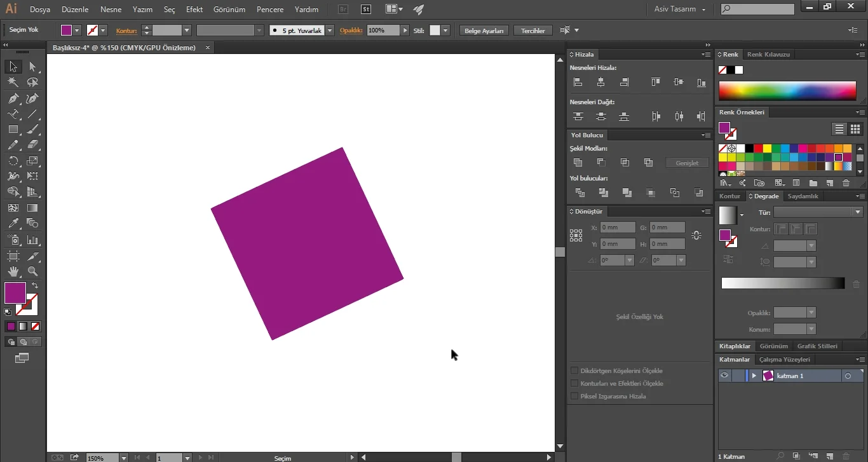Select the Magic Wand tool

pyautogui.click(x=13, y=83)
